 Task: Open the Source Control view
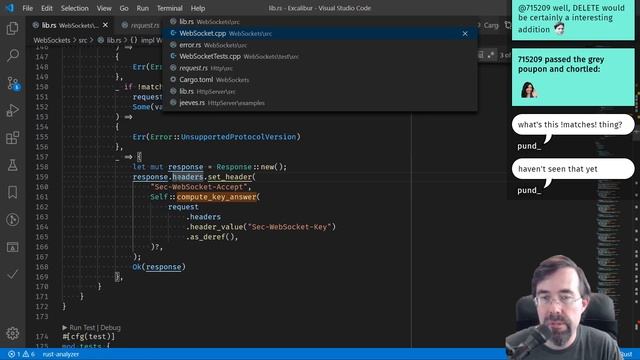[x=13, y=83]
